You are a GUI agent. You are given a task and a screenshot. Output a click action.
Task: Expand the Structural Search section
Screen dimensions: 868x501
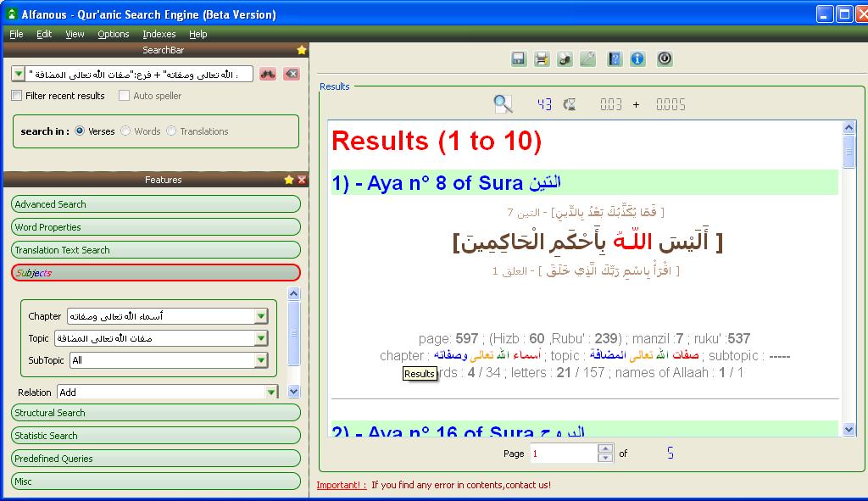point(156,413)
